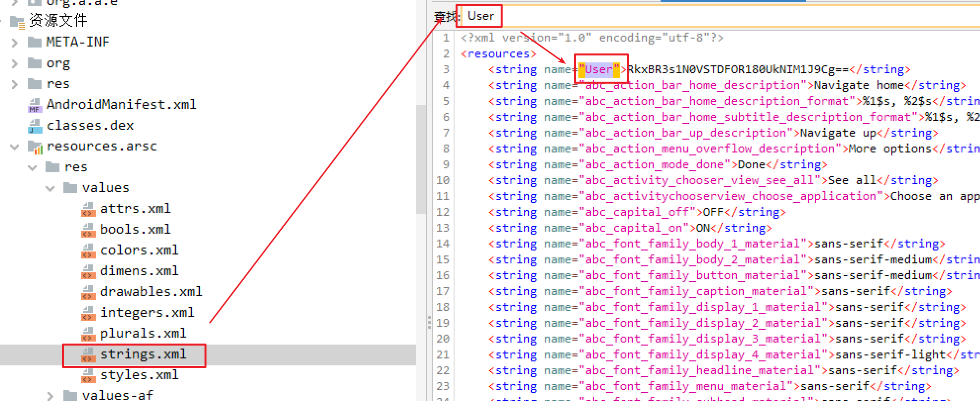Click the See all value on line 10

852,180
